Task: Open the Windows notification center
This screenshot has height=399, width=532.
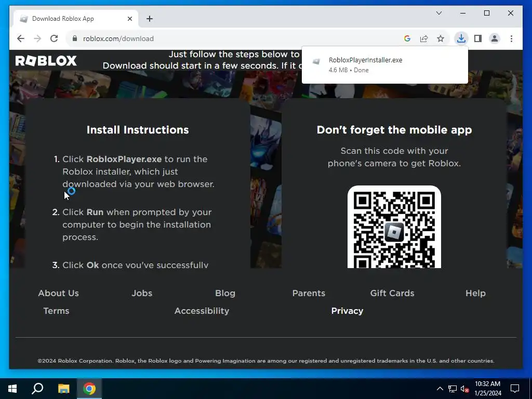Action: pos(515,389)
